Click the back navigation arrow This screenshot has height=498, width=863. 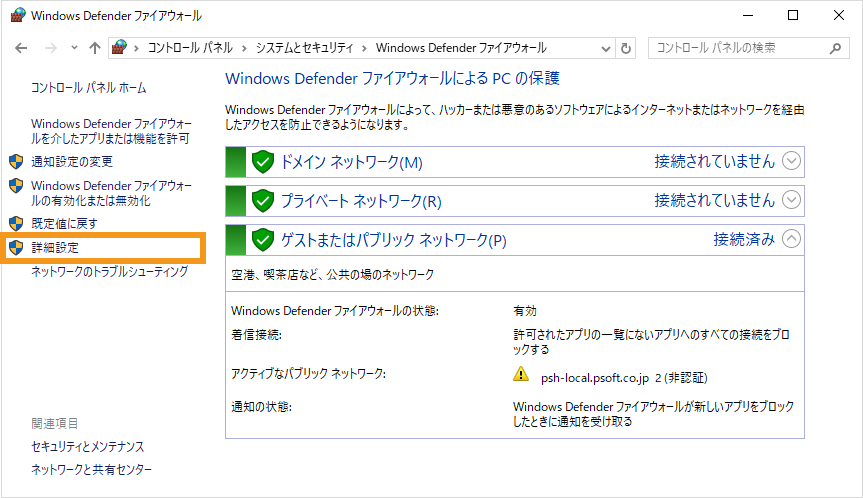coord(22,48)
